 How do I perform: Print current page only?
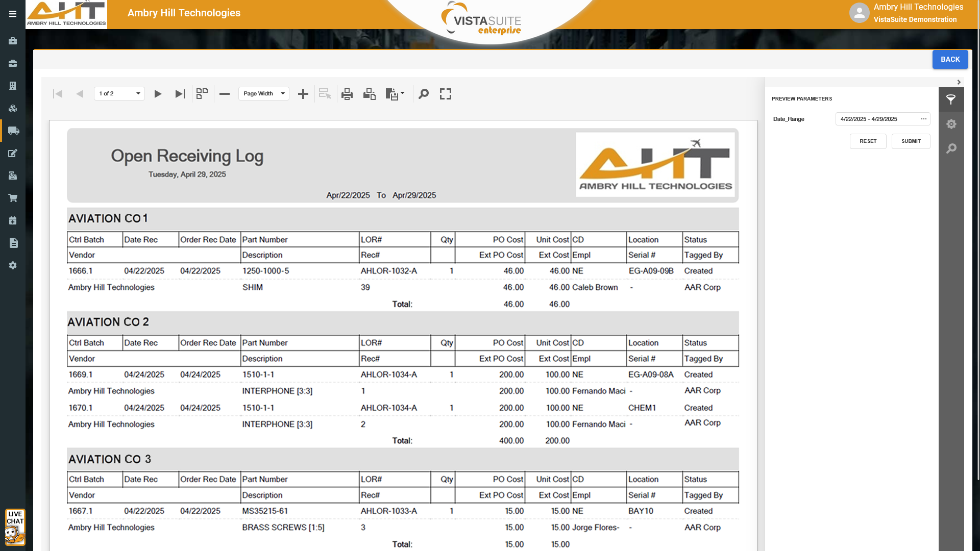point(370,94)
